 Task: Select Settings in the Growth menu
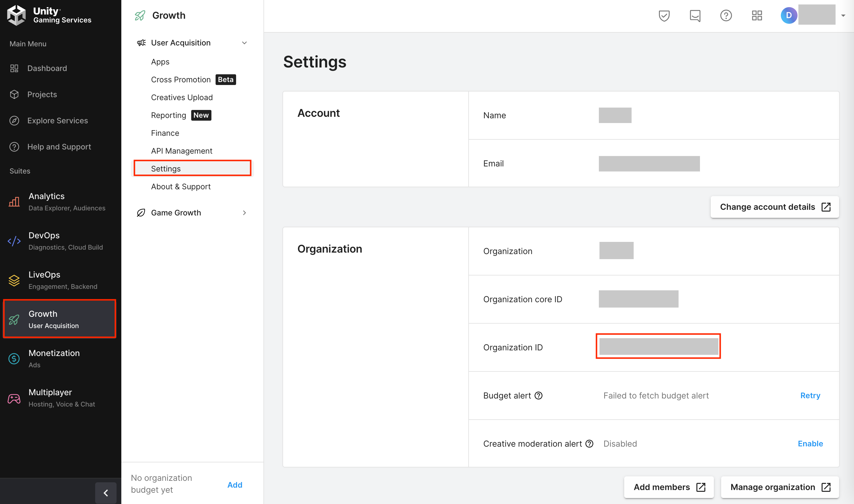[x=192, y=168]
